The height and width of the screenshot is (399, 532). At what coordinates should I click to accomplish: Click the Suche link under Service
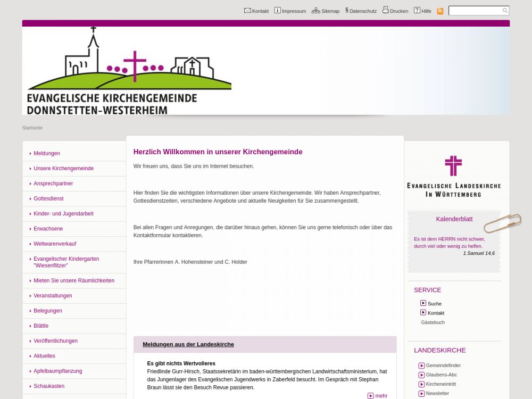point(434,304)
